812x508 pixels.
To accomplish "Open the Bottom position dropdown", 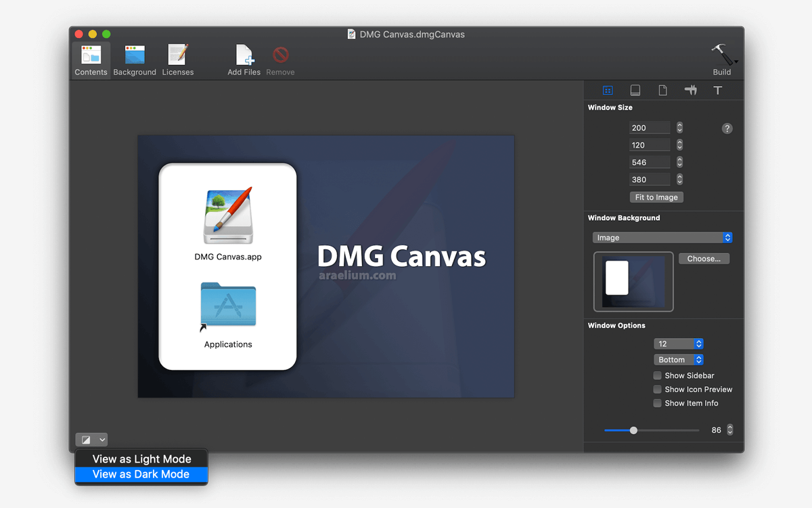I will (x=679, y=360).
